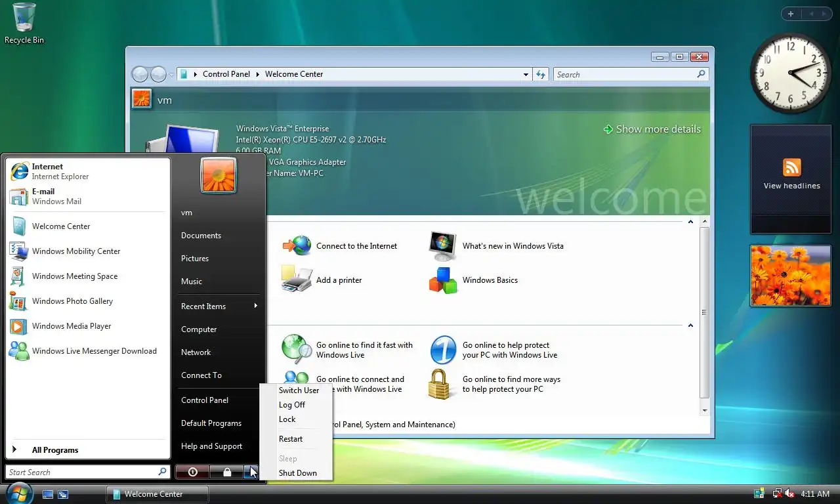The height and width of the screenshot is (504, 840).
Task: Open Music from Start menu
Action: 192,282
